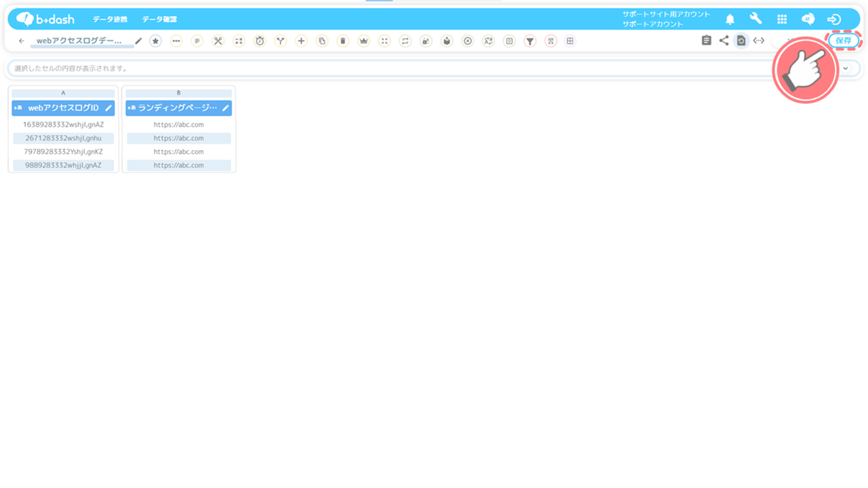Select cell 16389283332wshjI,gnAZ
868x488 pixels.
pos(63,124)
